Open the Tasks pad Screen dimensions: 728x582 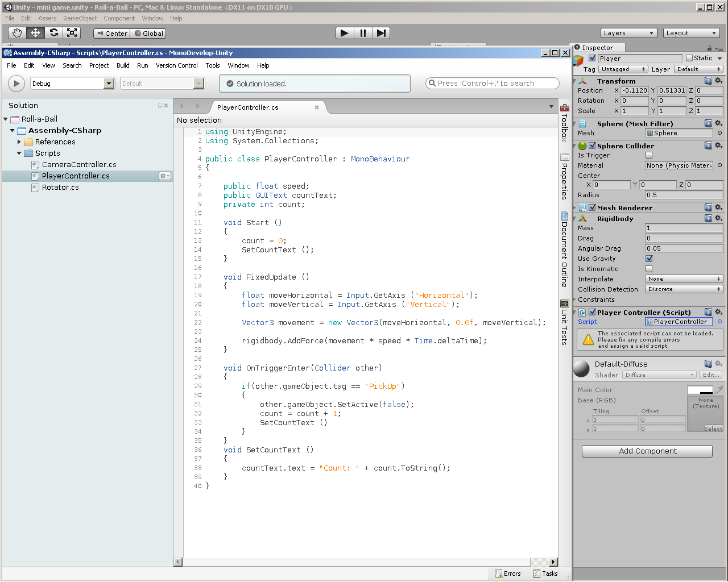(545, 573)
